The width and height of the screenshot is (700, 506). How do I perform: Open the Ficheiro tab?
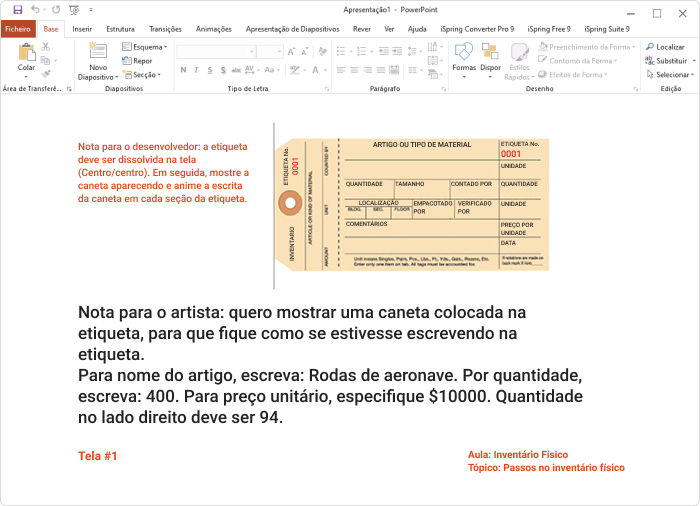coord(18,29)
